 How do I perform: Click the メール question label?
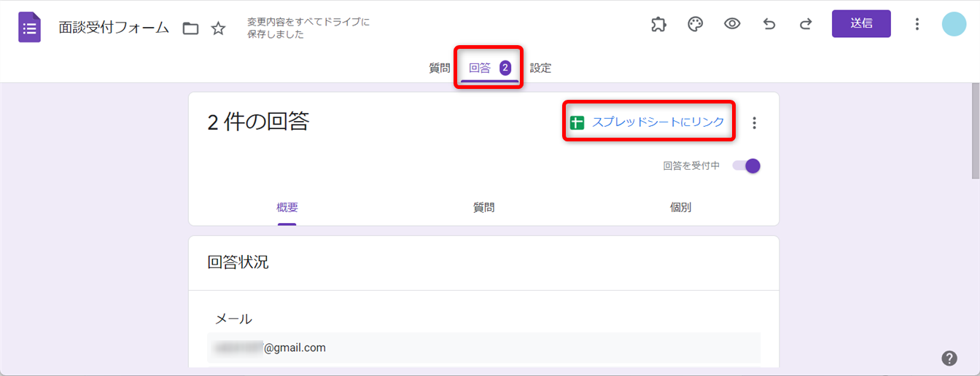(233, 318)
